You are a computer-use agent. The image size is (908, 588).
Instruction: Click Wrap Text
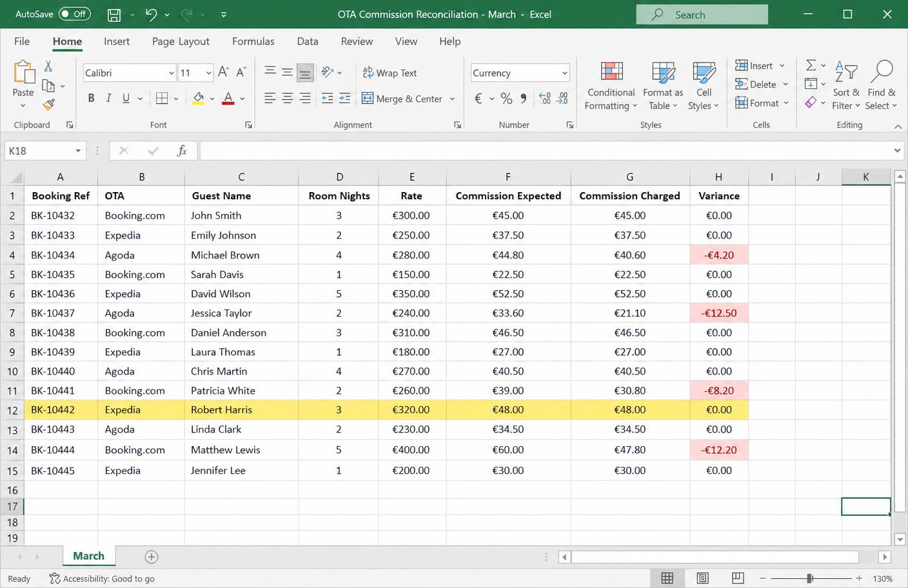pos(390,73)
